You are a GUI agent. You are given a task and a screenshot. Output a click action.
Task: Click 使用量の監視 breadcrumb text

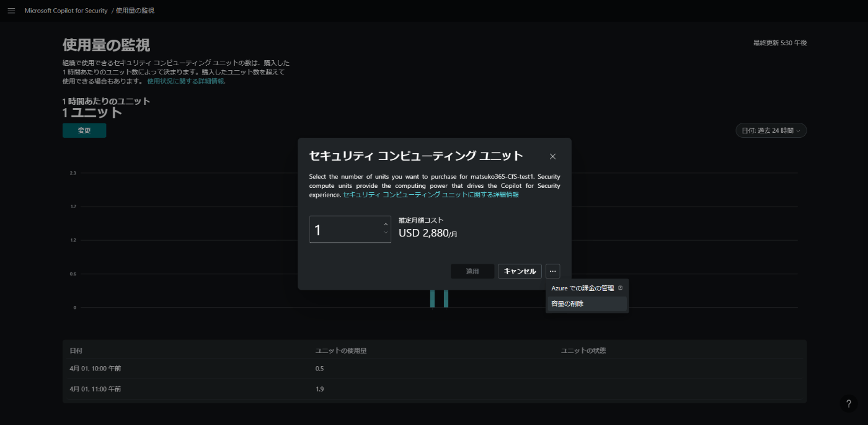(135, 11)
